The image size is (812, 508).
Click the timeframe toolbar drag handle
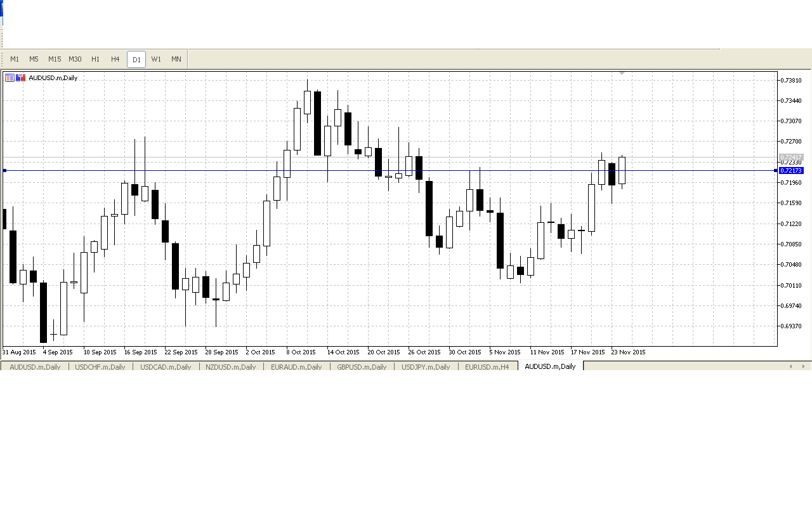(x=3, y=59)
